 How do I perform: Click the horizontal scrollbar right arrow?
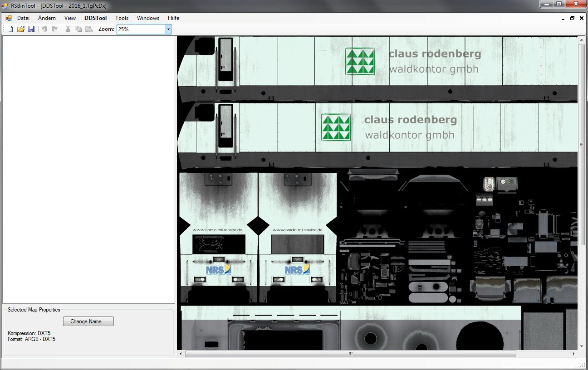(x=573, y=354)
